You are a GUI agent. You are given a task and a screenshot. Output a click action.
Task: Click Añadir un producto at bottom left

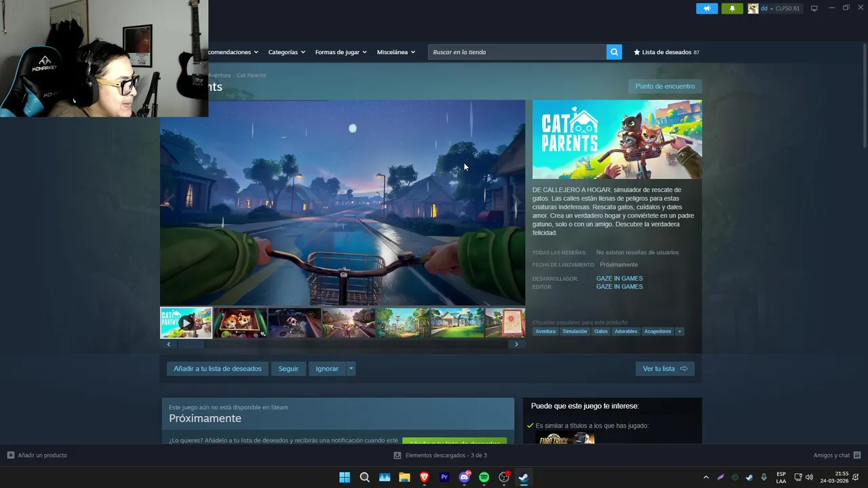point(37,455)
